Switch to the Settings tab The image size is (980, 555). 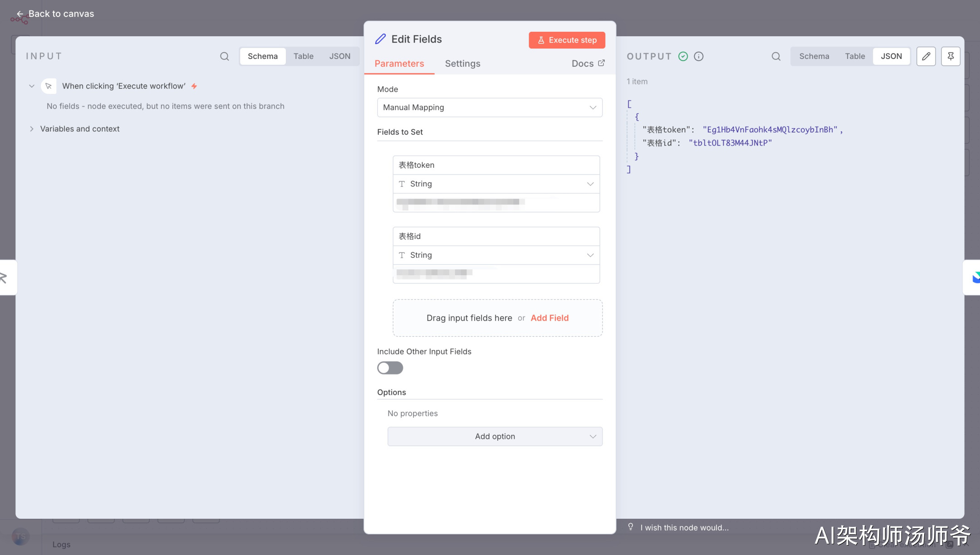click(x=462, y=63)
